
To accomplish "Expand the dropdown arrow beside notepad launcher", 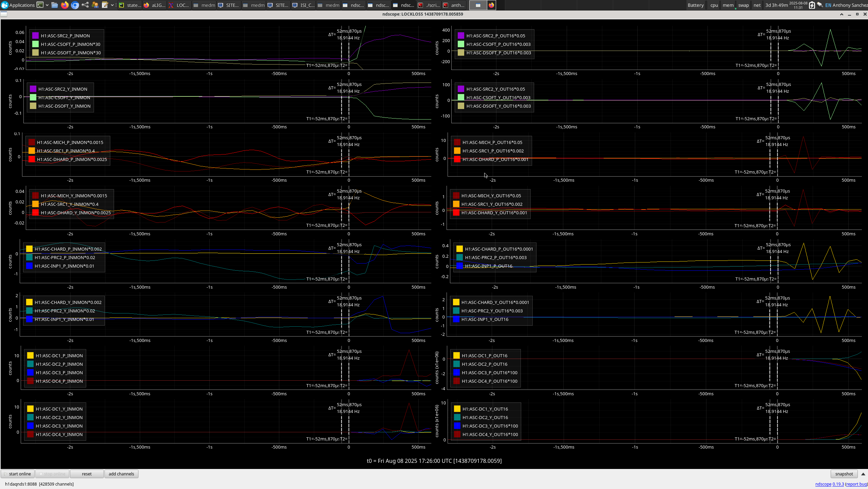I will (112, 5).
